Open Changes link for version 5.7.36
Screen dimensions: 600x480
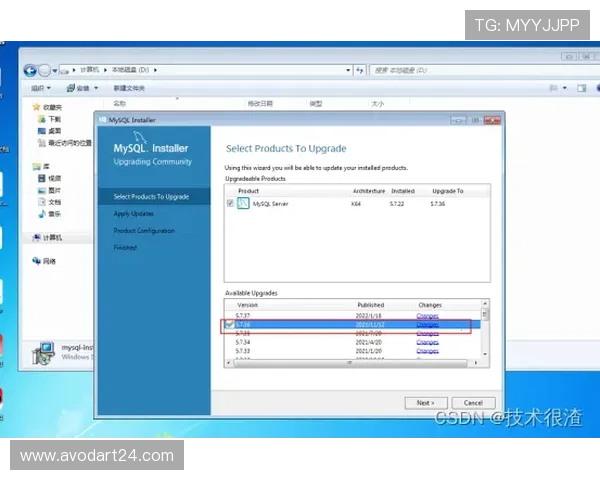pyautogui.click(x=427, y=325)
